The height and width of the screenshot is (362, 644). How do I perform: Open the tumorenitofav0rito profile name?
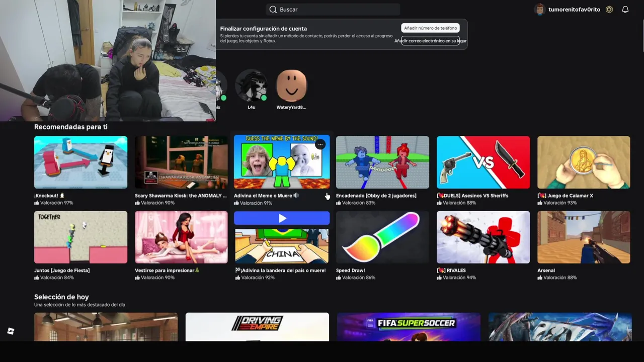click(x=574, y=10)
